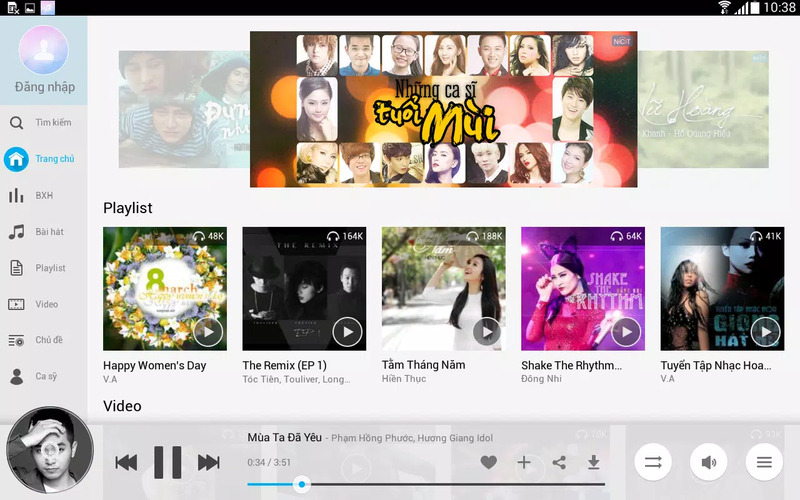Like the song with the heart icon
Viewport: 800px width, 500px height.
click(489, 462)
